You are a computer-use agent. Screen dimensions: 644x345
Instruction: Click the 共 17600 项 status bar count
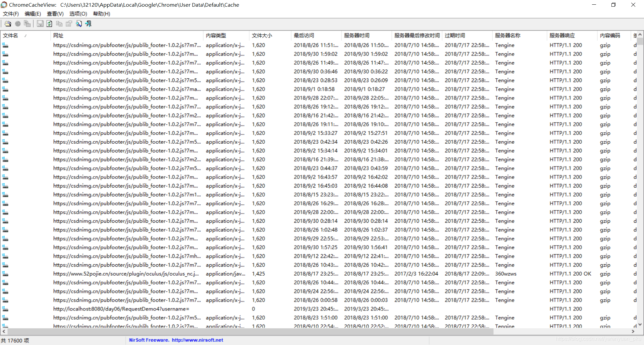point(15,341)
